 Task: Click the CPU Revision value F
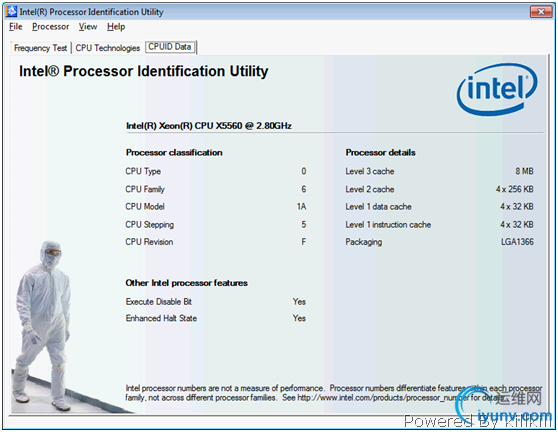[304, 242]
